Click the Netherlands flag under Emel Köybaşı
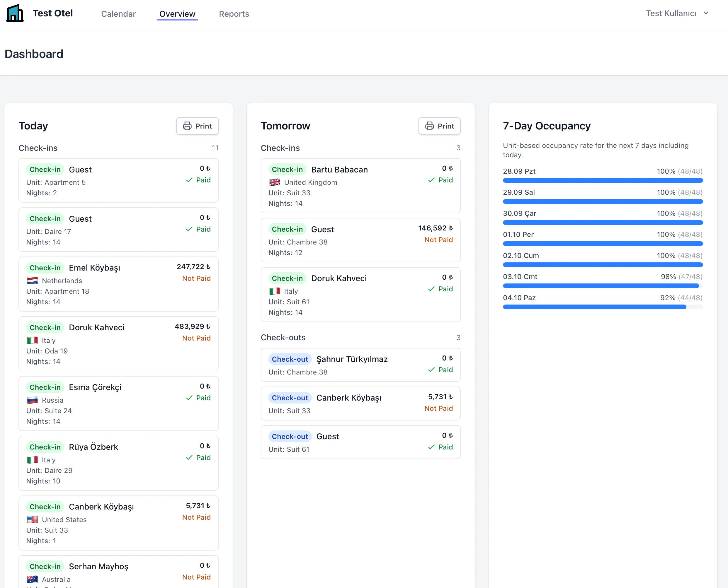The image size is (728, 588). (32, 281)
